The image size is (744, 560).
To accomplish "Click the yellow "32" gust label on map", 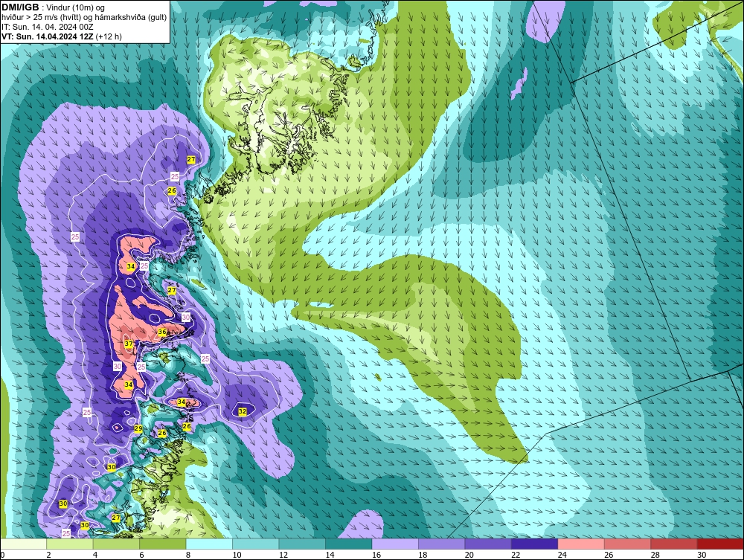I will tap(243, 411).
